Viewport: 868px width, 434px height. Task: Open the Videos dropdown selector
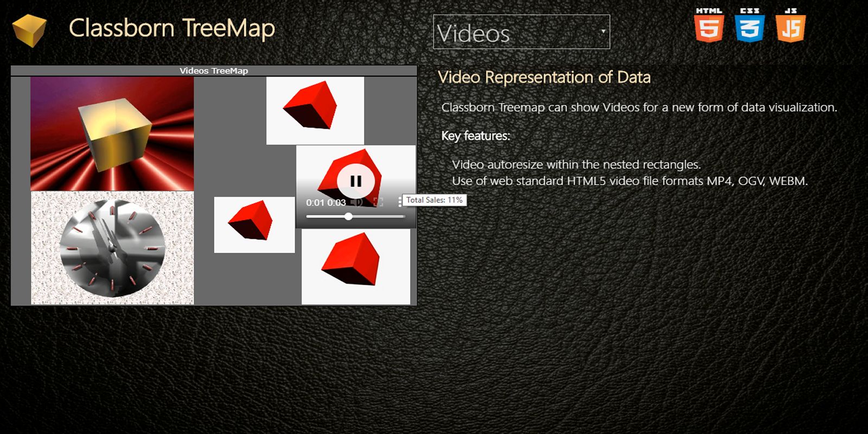(x=521, y=32)
